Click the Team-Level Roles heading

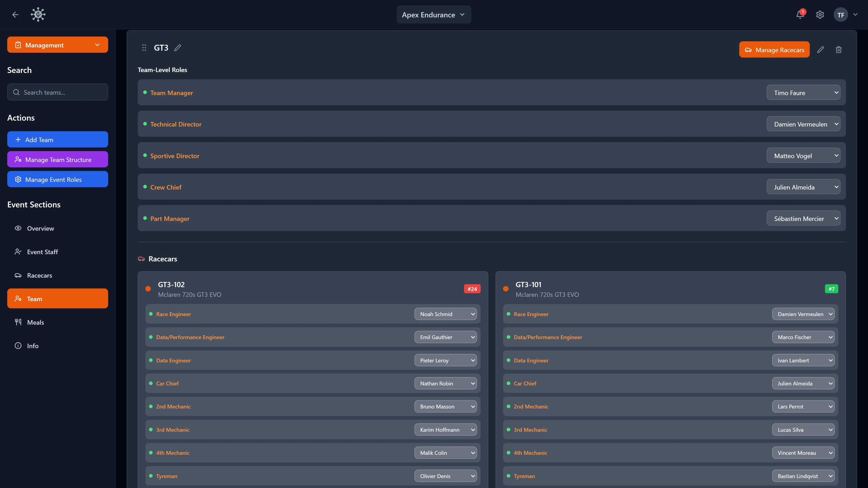coord(163,70)
